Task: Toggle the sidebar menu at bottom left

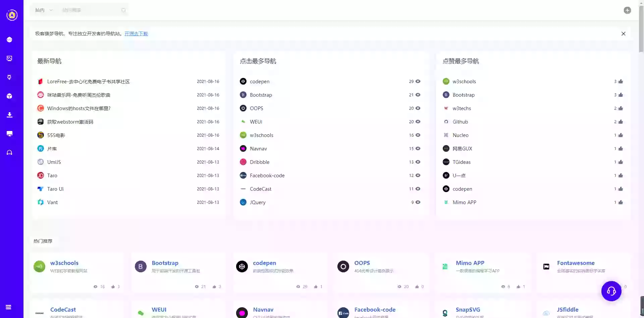Action: (x=9, y=307)
